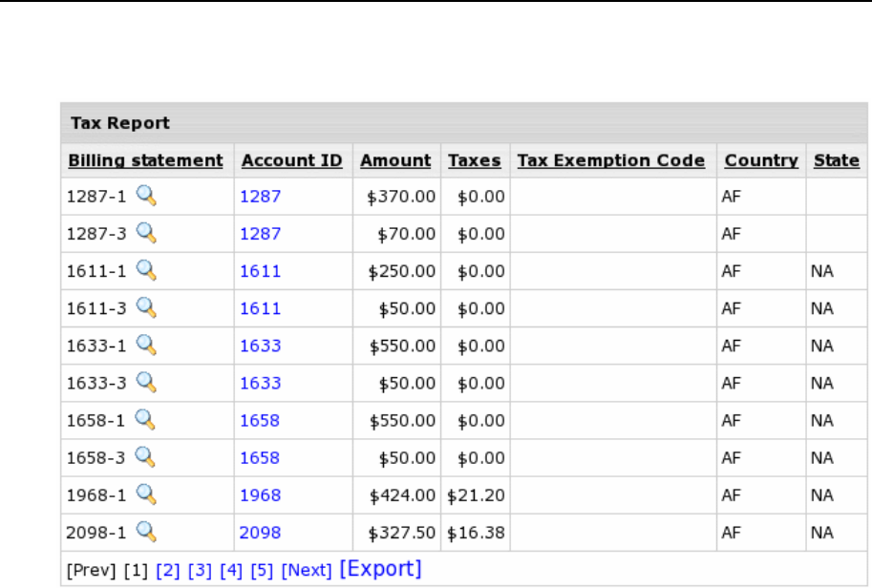Inspect billing statement 1633-1 via magnifier
Image resolution: width=872 pixels, height=588 pixels.
[x=146, y=345]
